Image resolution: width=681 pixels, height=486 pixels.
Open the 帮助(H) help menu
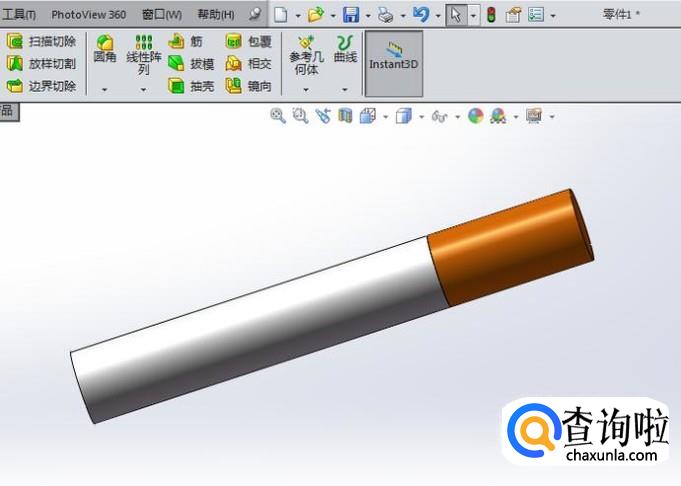coord(216,15)
